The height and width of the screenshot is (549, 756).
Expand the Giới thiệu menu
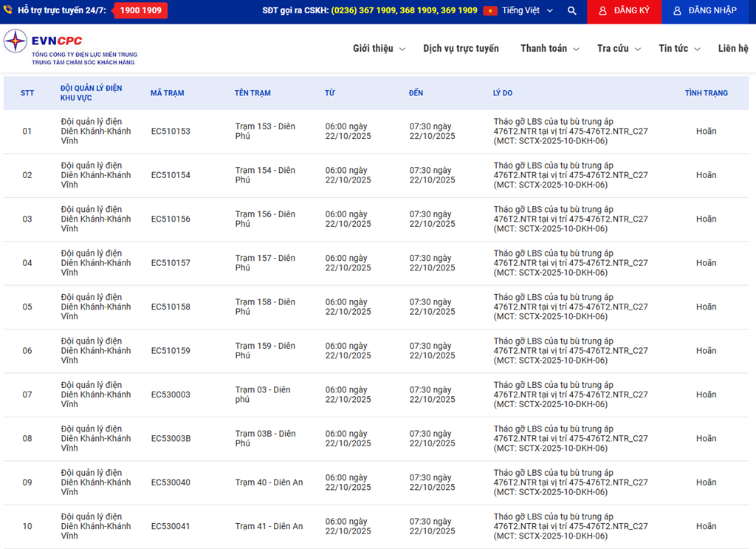click(379, 49)
